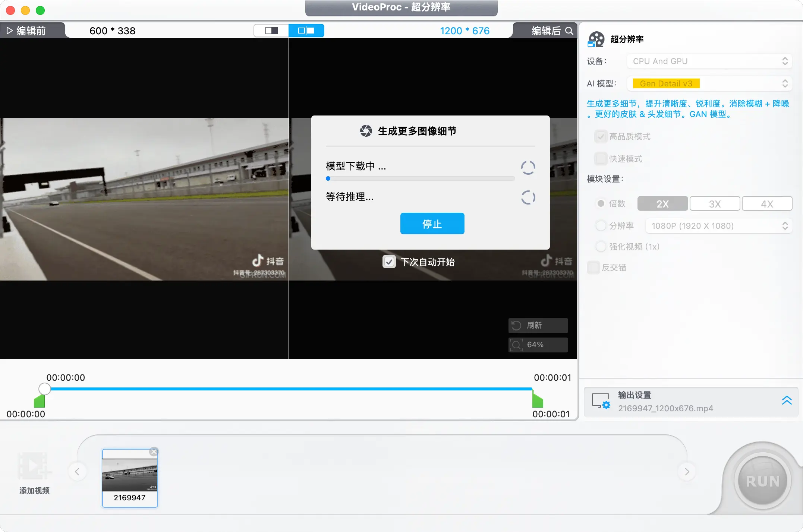Click the output filename 2169947_1200x676.mp4
The width and height of the screenshot is (803, 532).
tap(665, 408)
